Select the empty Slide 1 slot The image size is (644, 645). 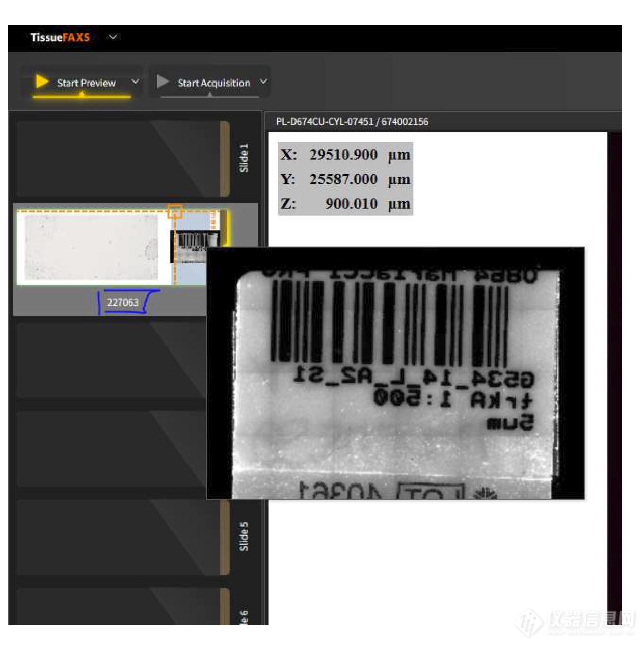click(123, 158)
